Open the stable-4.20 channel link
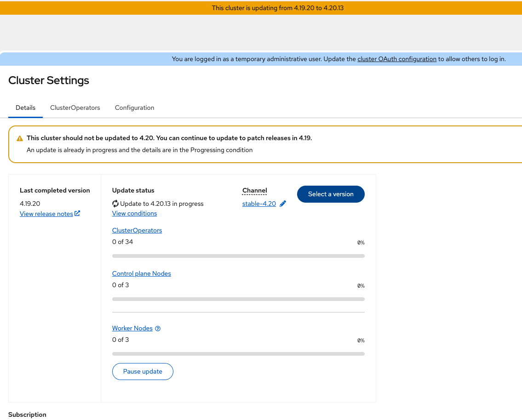 (259, 204)
